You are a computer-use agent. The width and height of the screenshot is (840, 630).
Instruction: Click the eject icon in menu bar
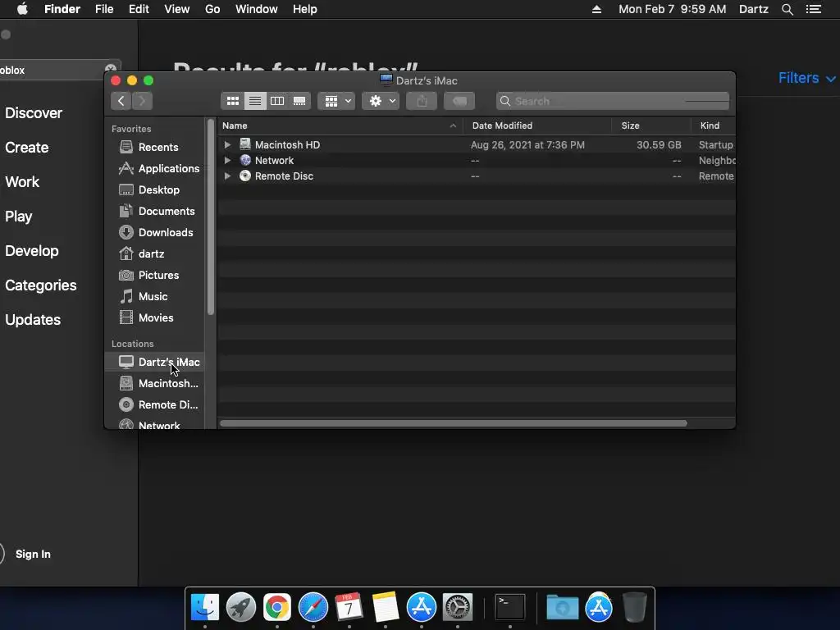596,9
